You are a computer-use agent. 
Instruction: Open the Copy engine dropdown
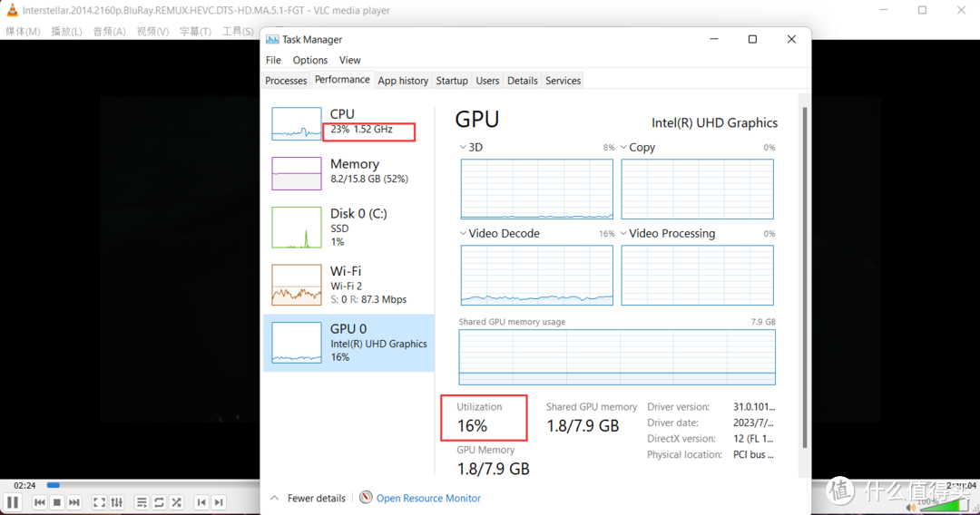click(623, 147)
